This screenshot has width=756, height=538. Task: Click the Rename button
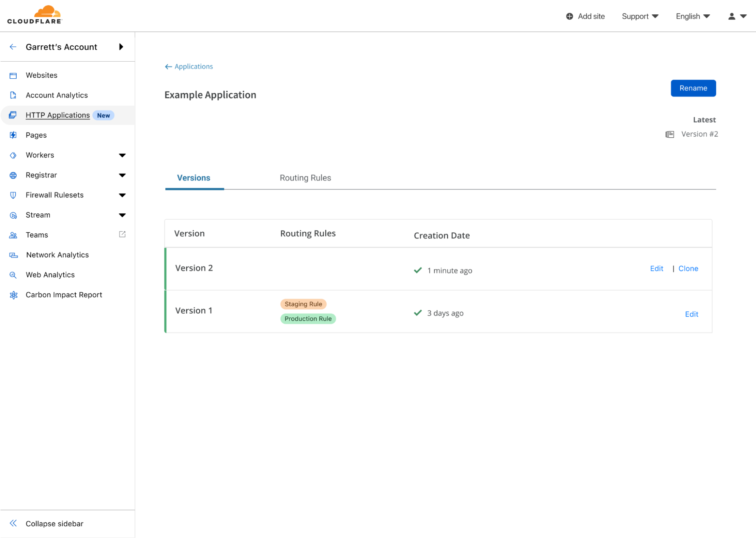pos(693,88)
